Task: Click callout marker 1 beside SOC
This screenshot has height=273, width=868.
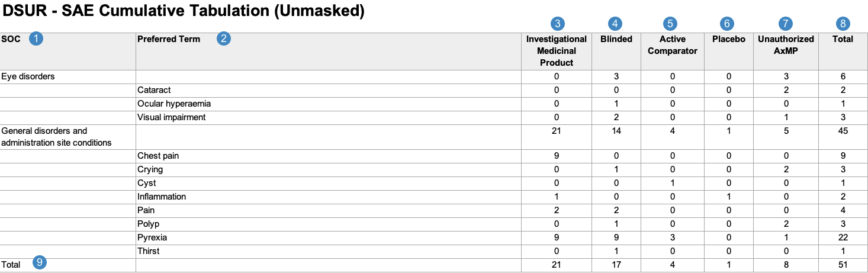Action: point(37,39)
